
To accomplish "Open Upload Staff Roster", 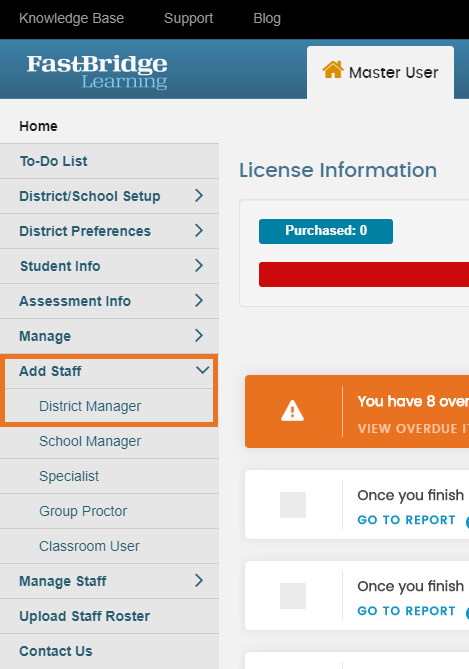I will [109, 616].
